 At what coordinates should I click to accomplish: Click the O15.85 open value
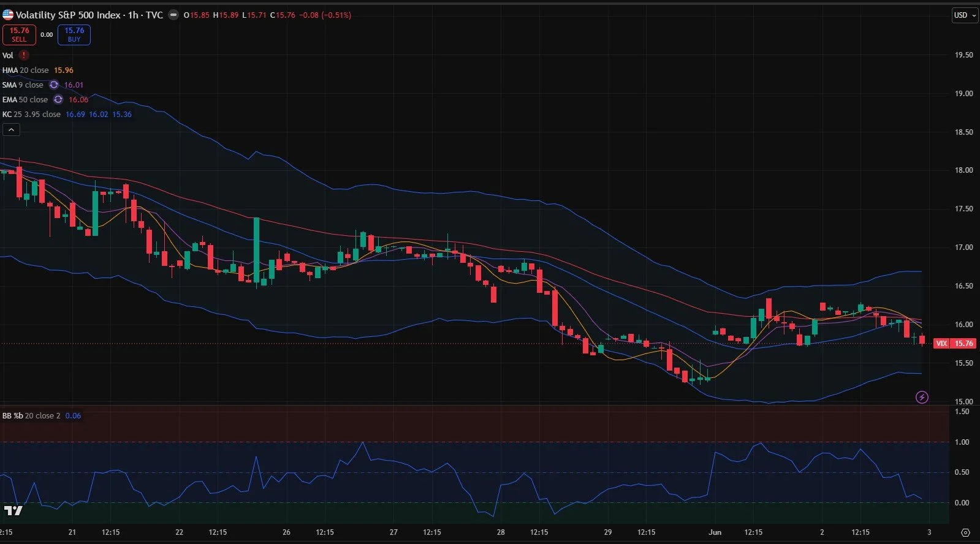(x=196, y=15)
